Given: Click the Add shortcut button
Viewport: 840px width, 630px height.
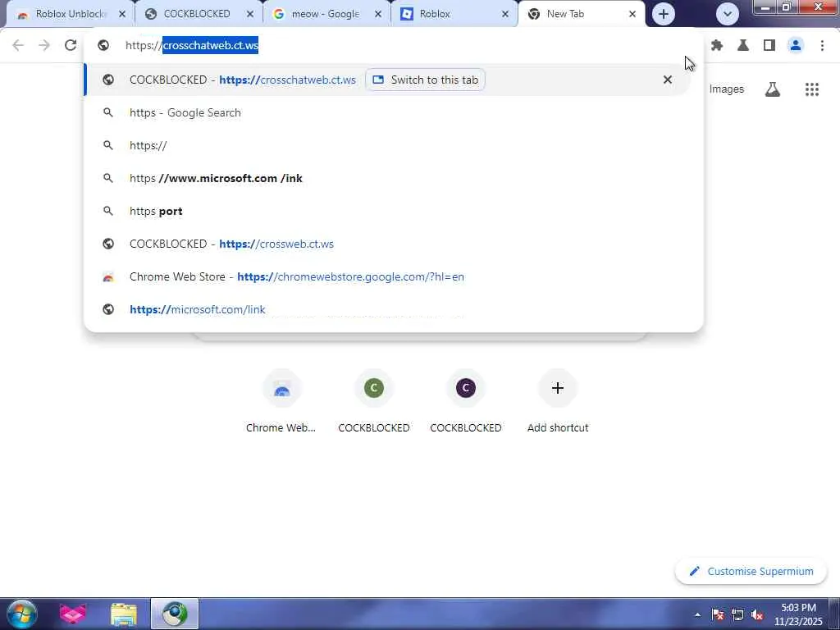Looking at the screenshot, I should [558, 400].
